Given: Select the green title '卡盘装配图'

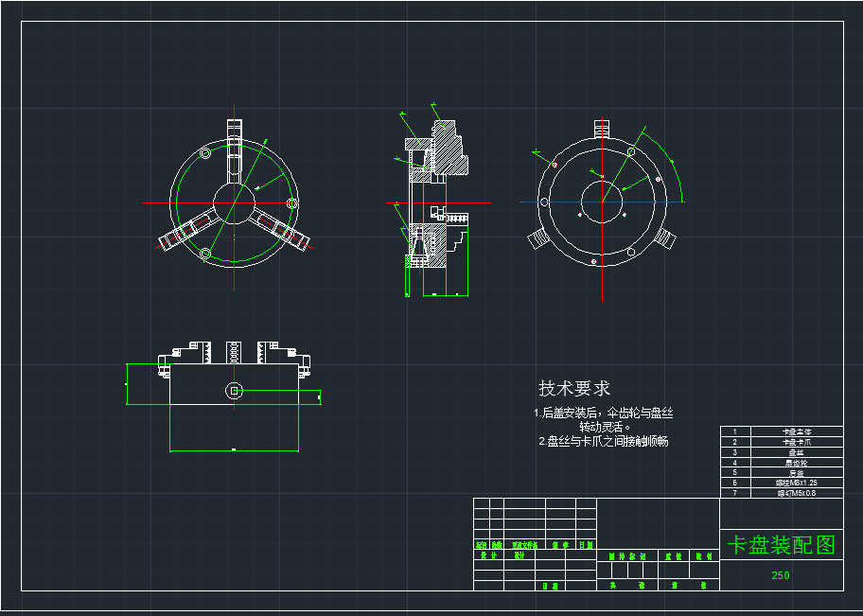Looking at the screenshot, I should [782, 545].
